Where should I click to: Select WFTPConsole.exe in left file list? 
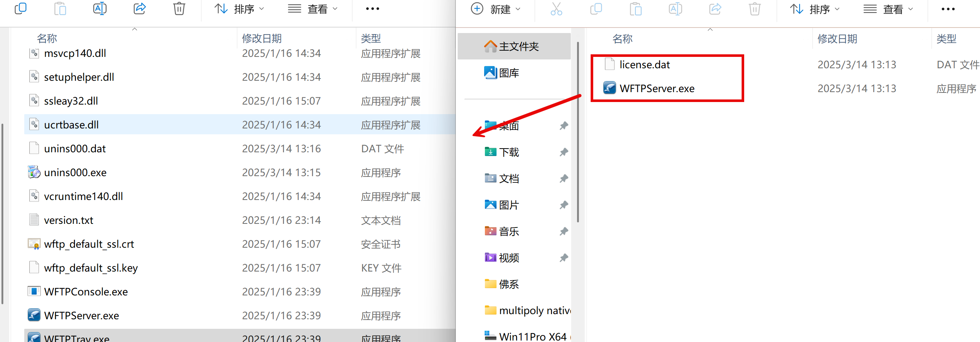click(86, 291)
